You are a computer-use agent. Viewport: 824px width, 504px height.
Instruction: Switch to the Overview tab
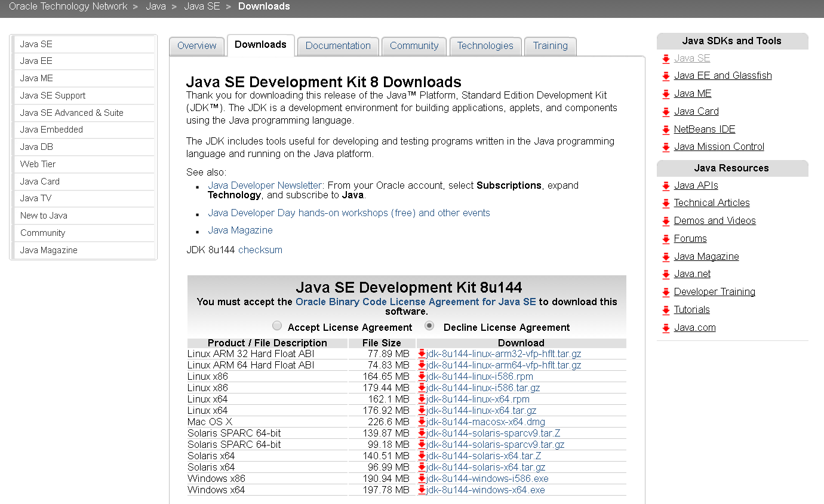[x=196, y=46]
